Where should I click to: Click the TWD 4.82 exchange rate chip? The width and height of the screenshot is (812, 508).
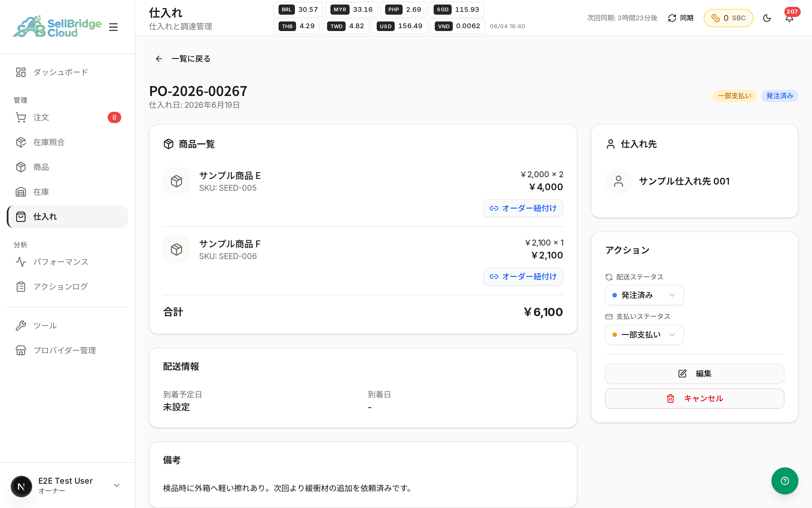[x=346, y=26]
